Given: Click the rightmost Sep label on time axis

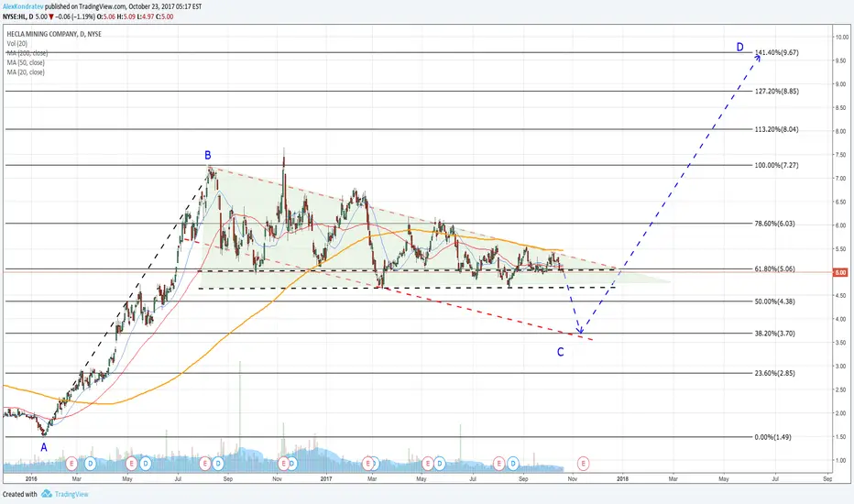Looking at the screenshot, I should (x=827, y=479).
